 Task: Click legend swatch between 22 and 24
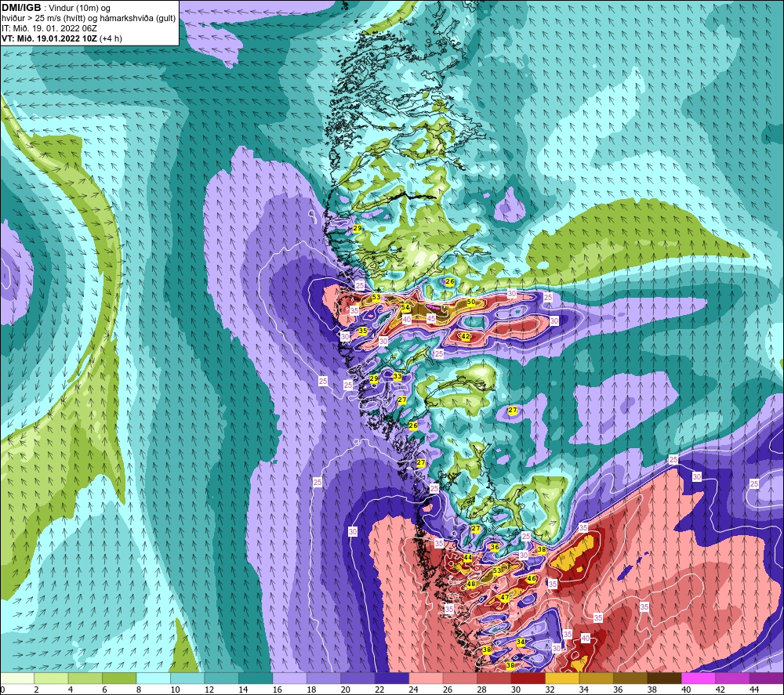[x=391, y=678]
